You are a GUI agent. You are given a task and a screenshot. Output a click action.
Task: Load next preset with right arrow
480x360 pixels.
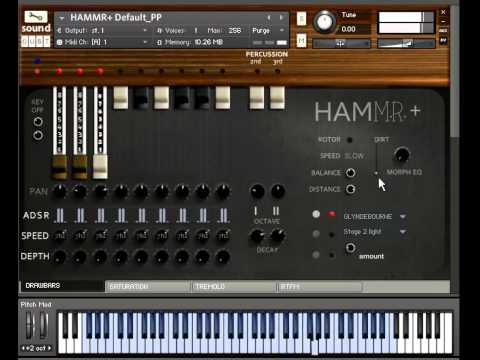pyautogui.click(x=282, y=17)
